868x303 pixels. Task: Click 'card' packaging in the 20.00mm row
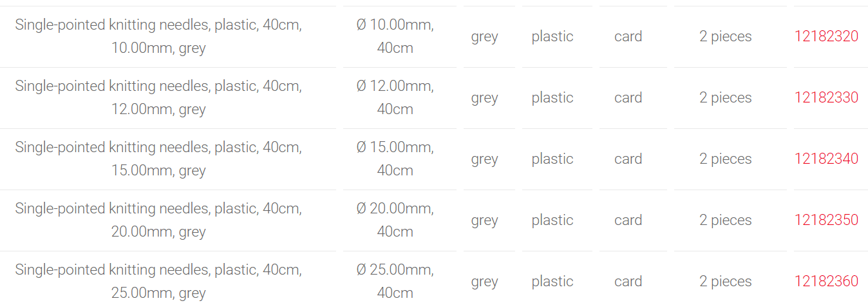628,220
